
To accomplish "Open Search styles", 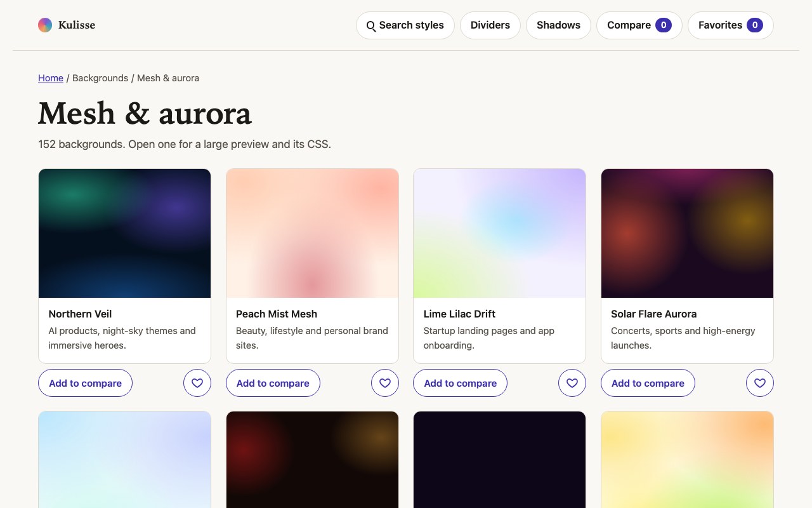I will pyautogui.click(x=405, y=25).
